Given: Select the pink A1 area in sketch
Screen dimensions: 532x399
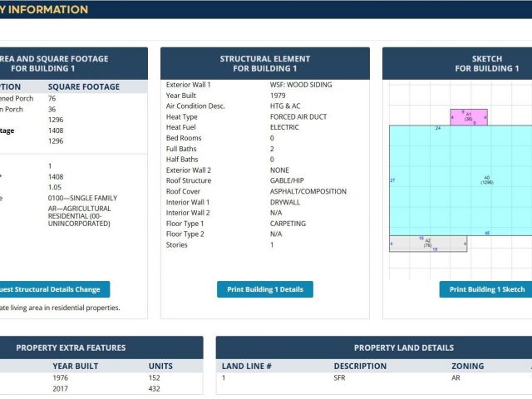Looking at the screenshot, I should coord(469,117).
